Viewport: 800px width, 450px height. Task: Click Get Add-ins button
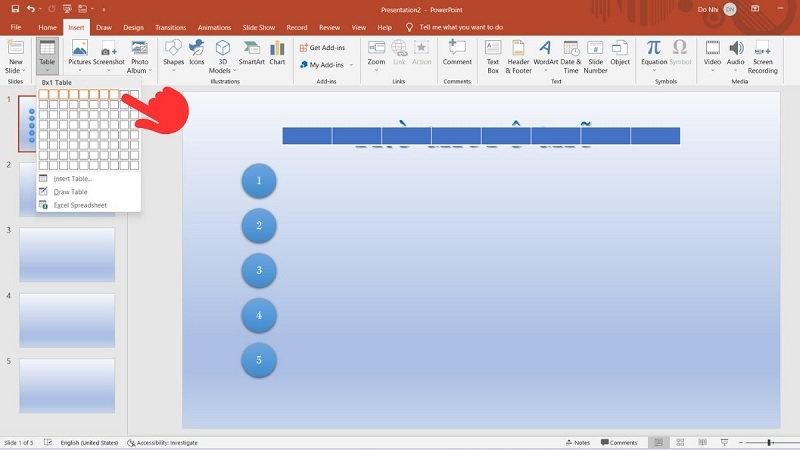tap(322, 47)
